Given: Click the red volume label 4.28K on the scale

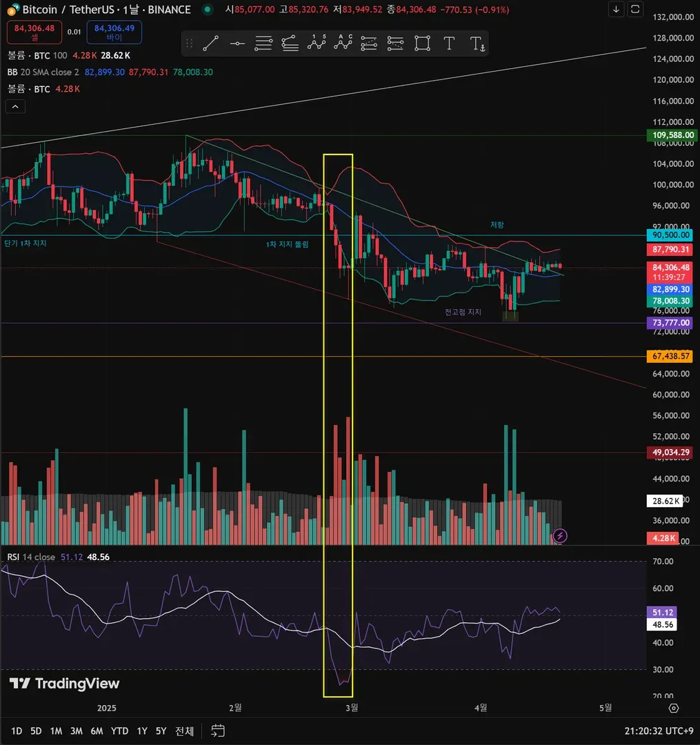Looking at the screenshot, I should [663, 538].
